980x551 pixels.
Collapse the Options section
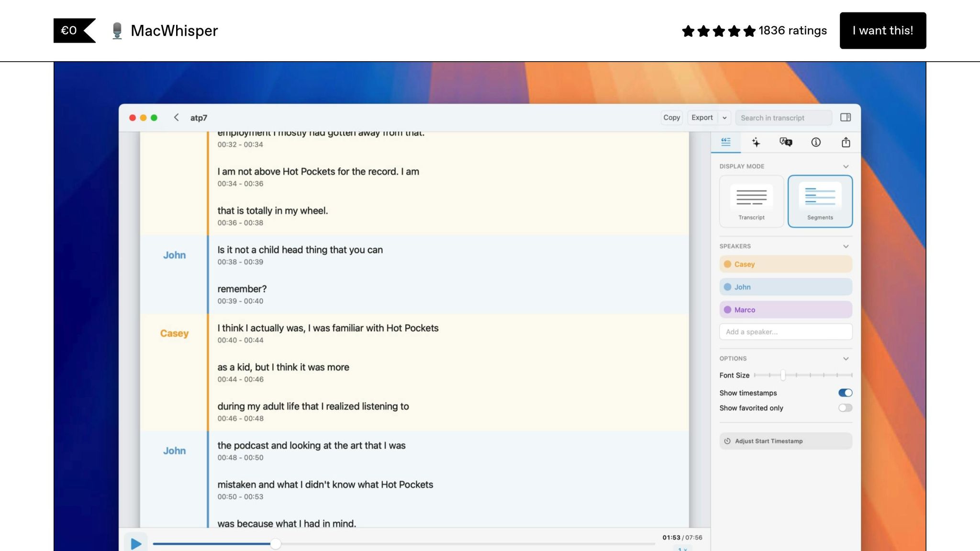click(846, 359)
